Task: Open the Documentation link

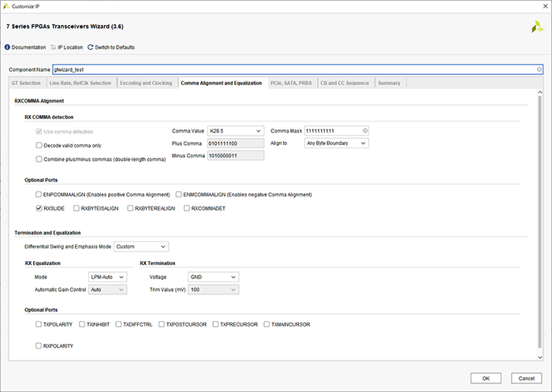Action: (x=28, y=47)
